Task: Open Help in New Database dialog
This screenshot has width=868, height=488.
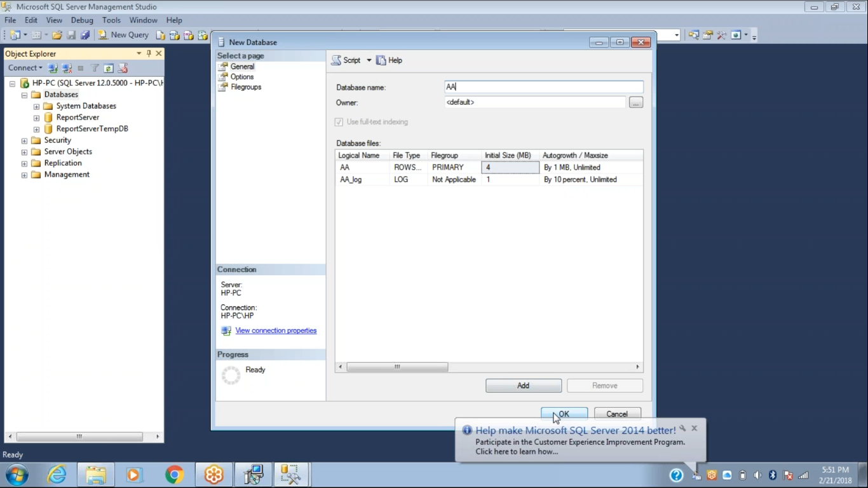Action: [390, 60]
